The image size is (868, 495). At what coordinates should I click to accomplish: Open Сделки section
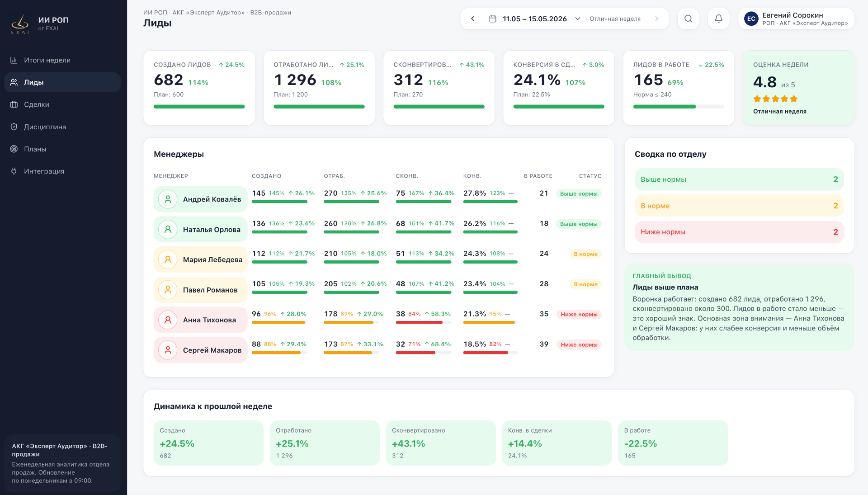coord(62,104)
